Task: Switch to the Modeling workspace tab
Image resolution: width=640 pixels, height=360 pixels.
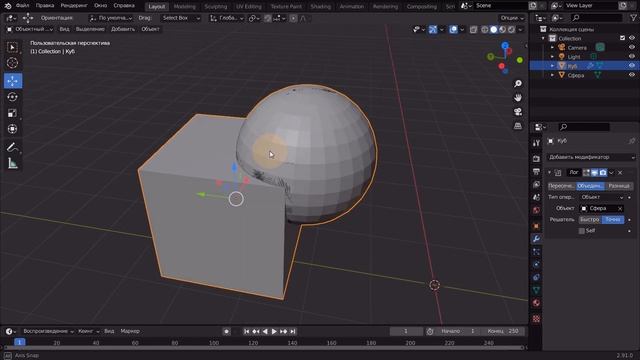Action: click(184, 7)
